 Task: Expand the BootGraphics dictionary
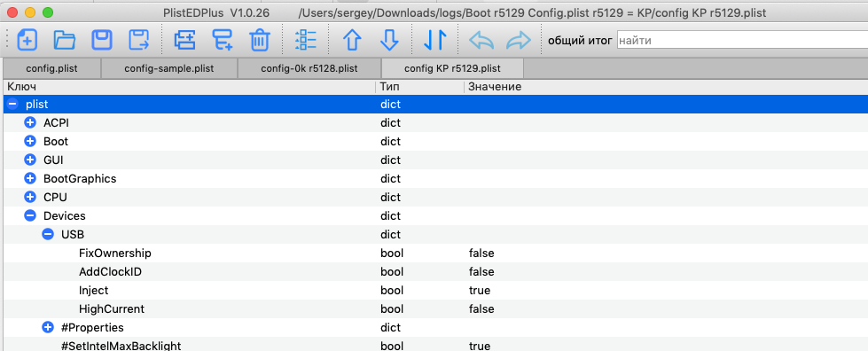[30, 179]
